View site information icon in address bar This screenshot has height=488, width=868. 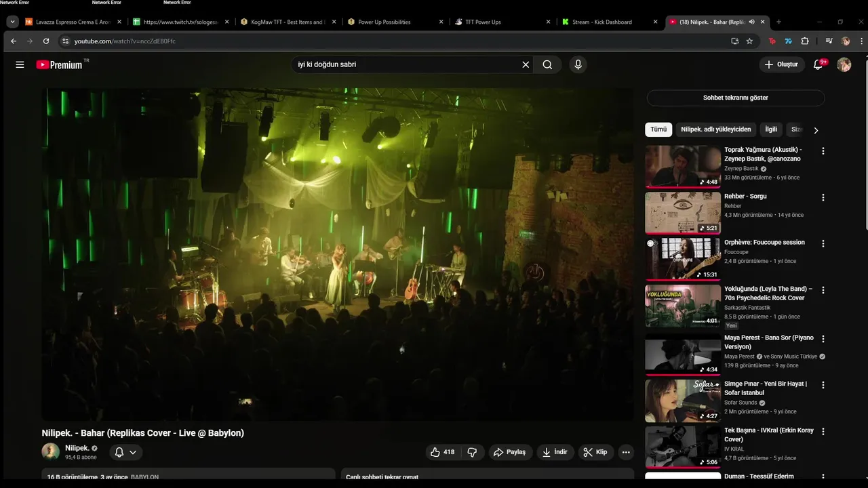65,41
